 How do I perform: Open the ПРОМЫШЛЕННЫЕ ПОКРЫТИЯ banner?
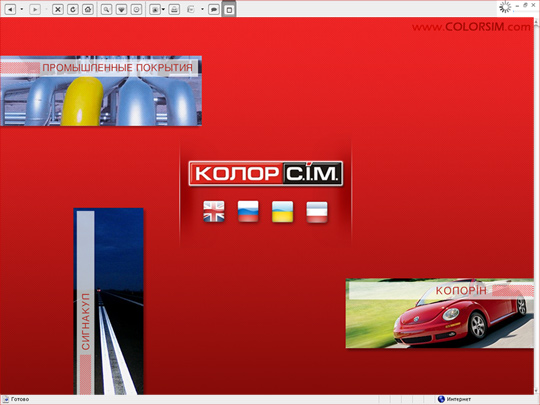point(101,91)
